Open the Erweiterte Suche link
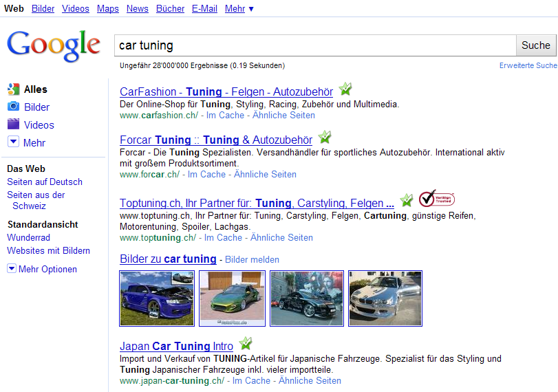Image resolution: width=558 pixels, height=392 pixels. point(528,66)
